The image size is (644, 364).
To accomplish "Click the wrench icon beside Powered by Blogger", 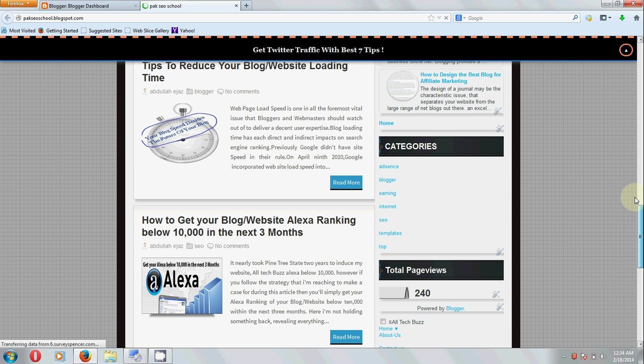I will [x=499, y=307].
